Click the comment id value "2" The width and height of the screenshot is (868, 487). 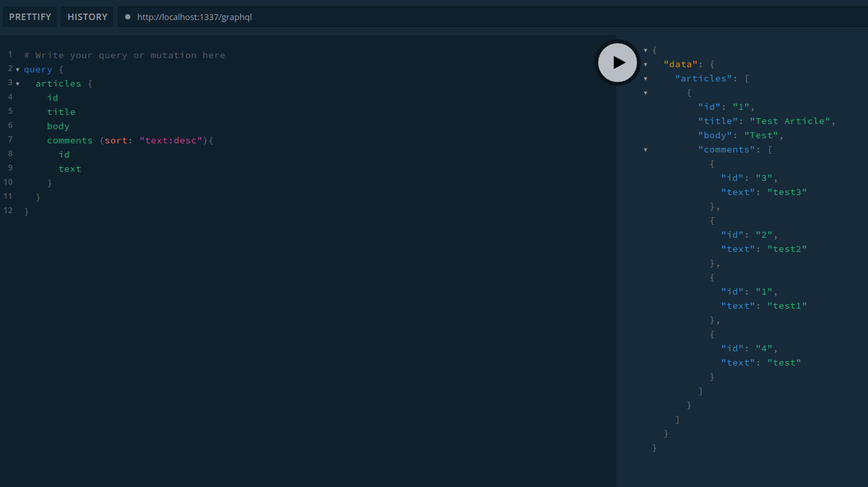764,234
